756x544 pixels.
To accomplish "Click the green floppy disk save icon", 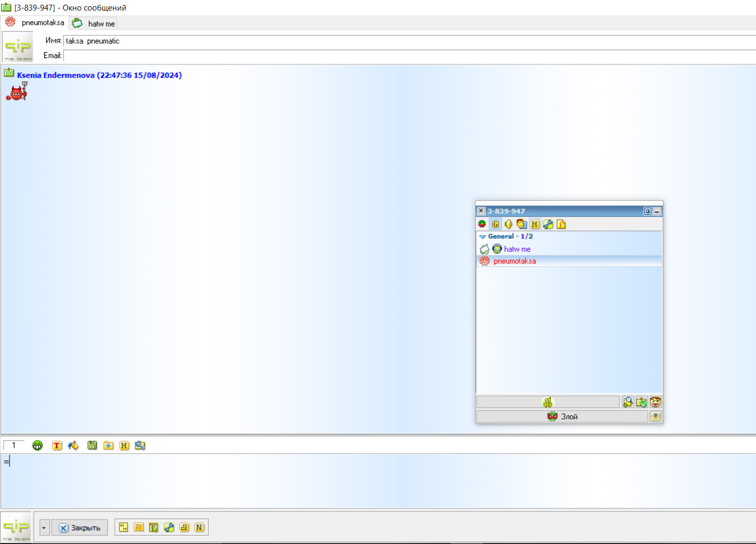I will 92,445.
